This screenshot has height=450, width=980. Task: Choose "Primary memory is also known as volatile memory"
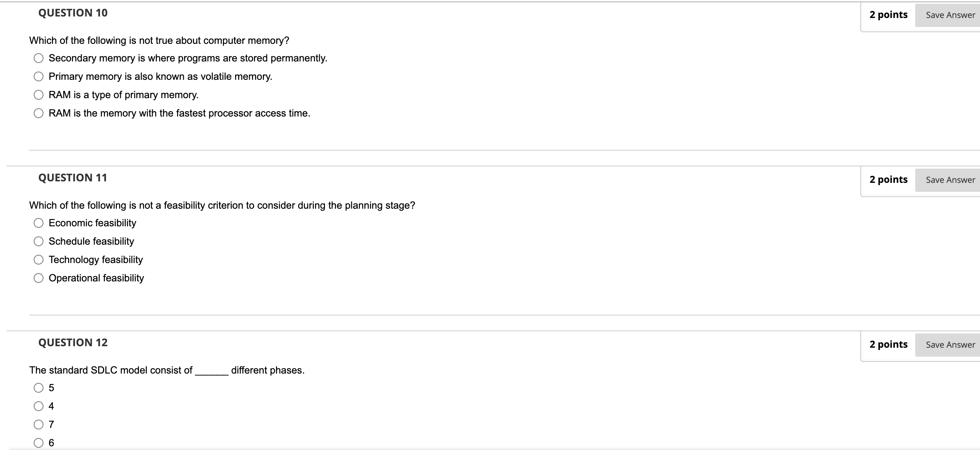[x=39, y=76]
